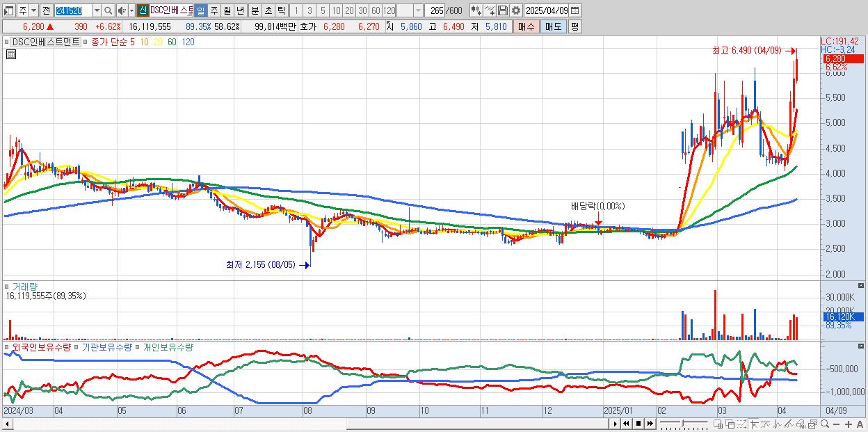Open the 주 market type dropdown arrow
This screenshot has width=868, height=432.
tap(33, 10)
